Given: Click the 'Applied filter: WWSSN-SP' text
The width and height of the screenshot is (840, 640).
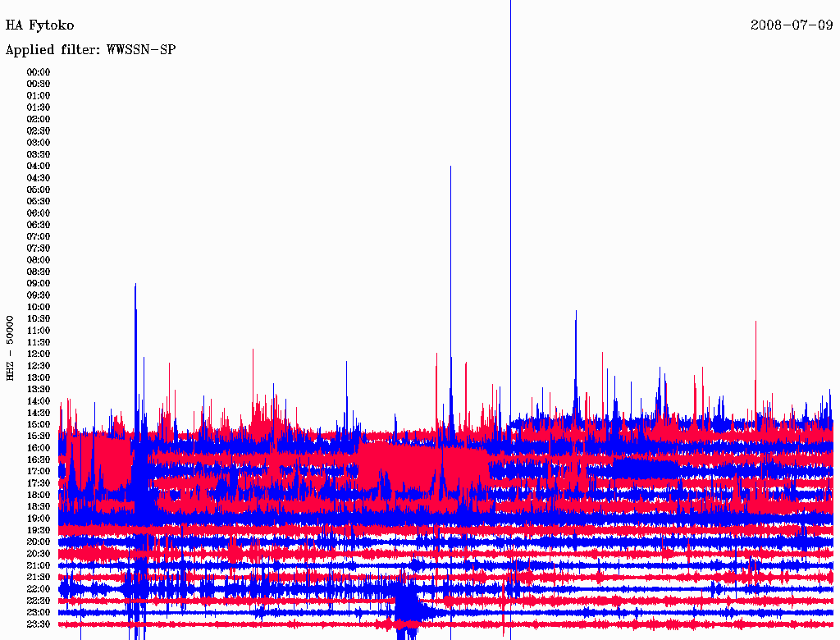Looking at the screenshot, I should [90, 50].
